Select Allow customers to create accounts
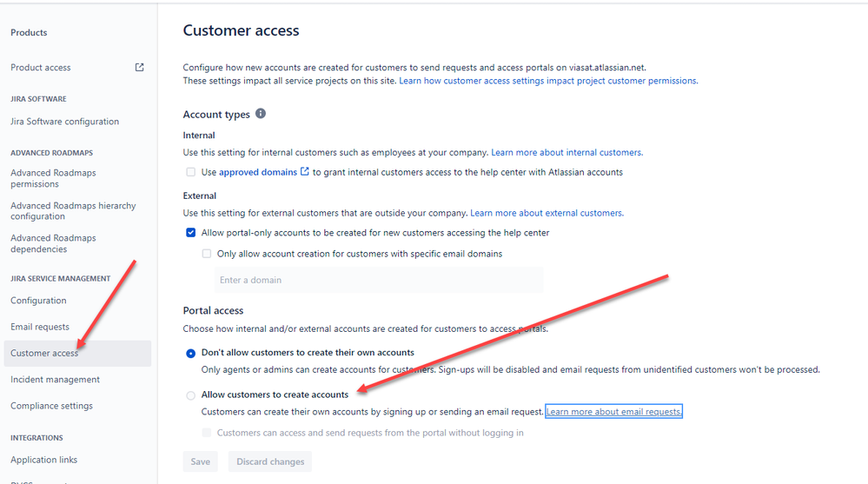 point(191,395)
